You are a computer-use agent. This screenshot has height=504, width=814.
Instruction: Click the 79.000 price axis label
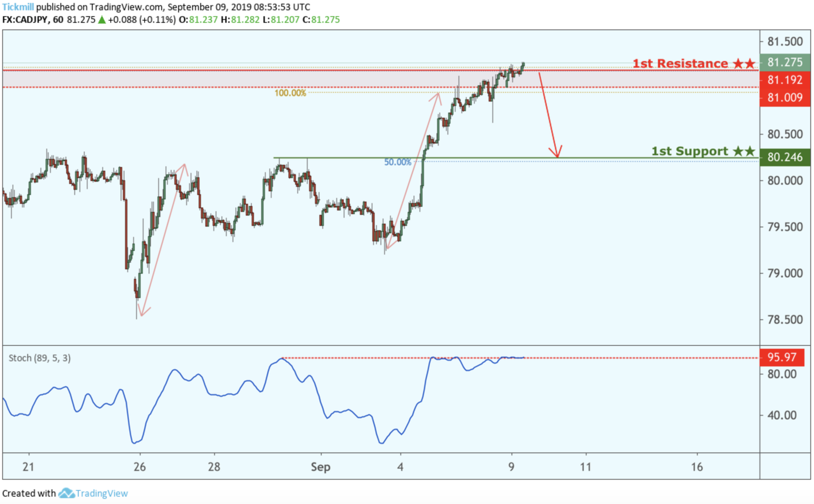point(785,273)
